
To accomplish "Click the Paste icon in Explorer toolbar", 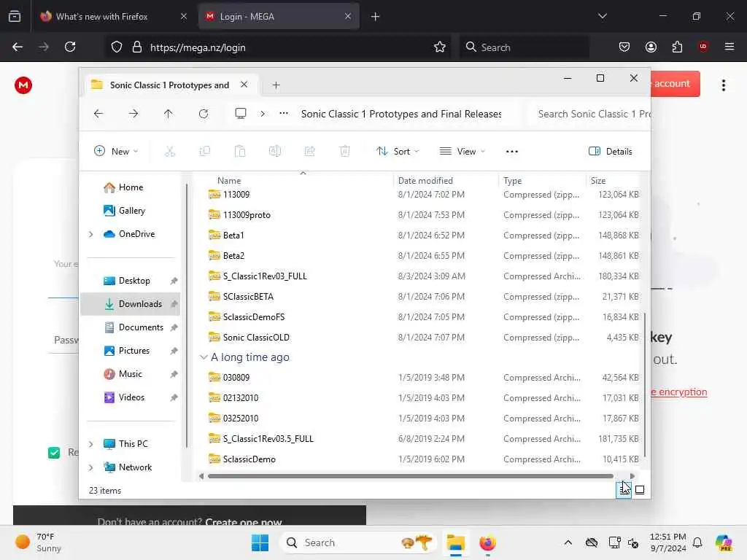I will [x=239, y=152].
